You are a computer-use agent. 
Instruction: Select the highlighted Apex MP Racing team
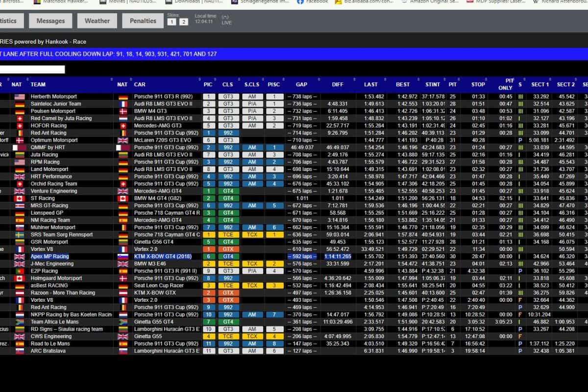point(49,256)
